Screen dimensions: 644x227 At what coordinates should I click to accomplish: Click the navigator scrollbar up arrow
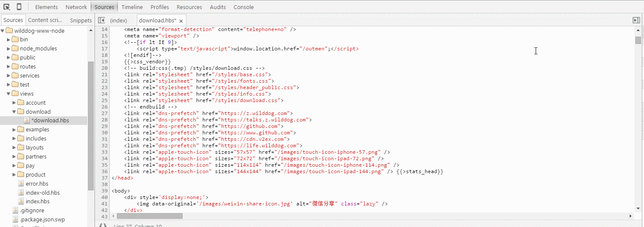(91, 31)
